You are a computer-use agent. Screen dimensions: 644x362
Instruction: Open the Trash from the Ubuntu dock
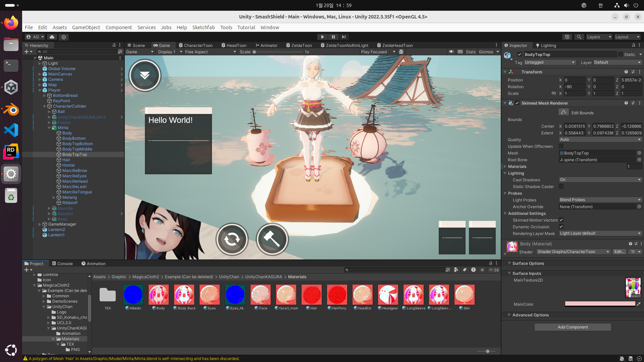pyautogui.click(x=11, y=195)
